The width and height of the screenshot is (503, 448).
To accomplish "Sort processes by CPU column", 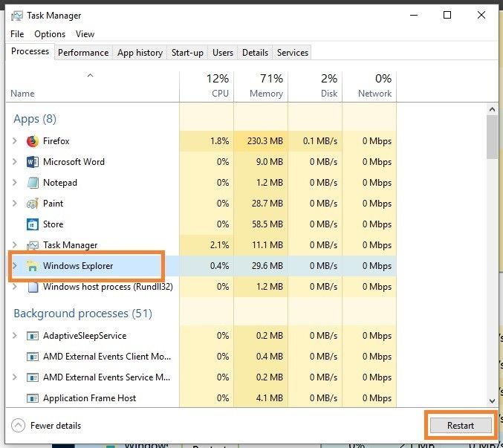I will (x=207, y=86).
